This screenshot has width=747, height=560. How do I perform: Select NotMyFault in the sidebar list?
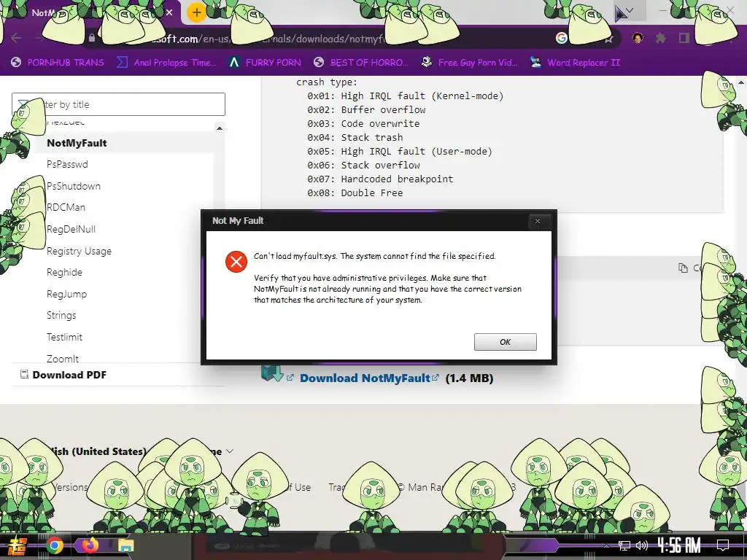(77, 143)
